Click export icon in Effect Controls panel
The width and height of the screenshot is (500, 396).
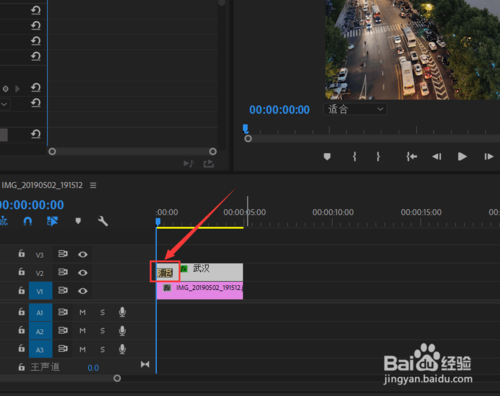(209, 163)
